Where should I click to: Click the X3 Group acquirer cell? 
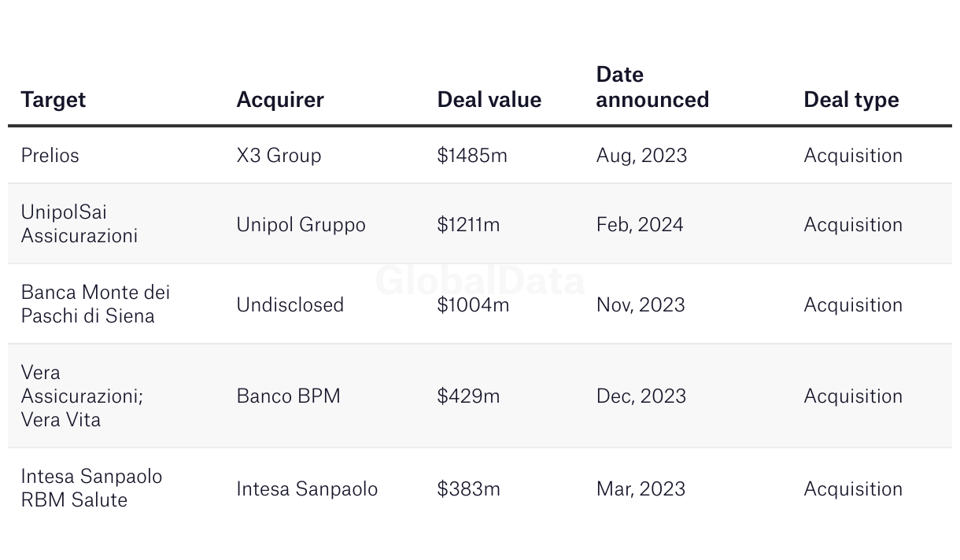pyautogui.click(x=279, y=156)
